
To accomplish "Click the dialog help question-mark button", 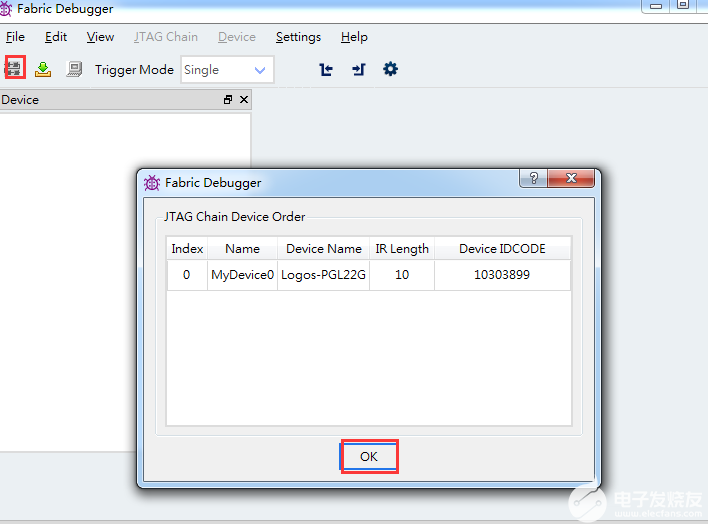I will click(x=534, y=178).
